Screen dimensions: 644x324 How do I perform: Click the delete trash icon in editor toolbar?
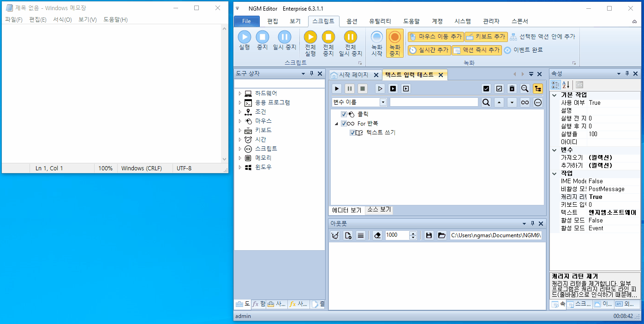512,89
